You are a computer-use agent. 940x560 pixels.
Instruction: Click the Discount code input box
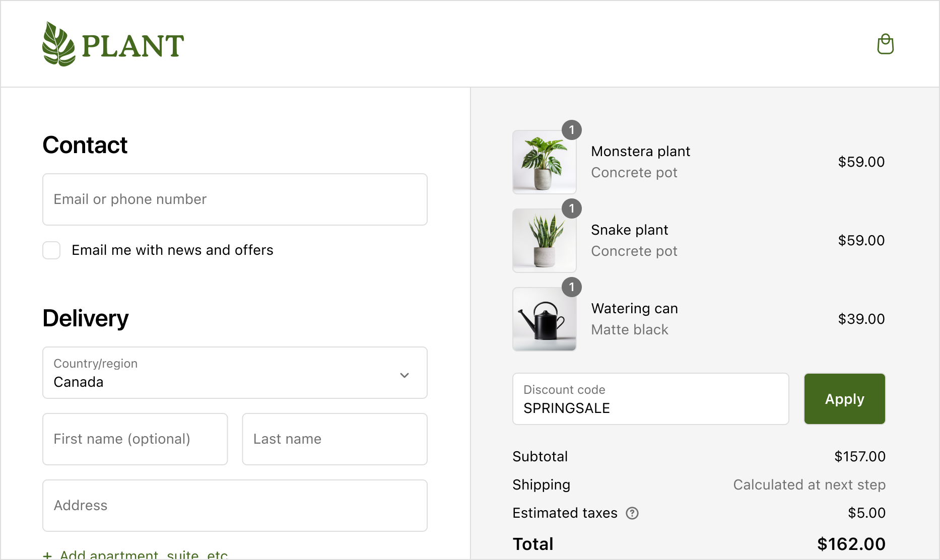click(x=651, y=399)
